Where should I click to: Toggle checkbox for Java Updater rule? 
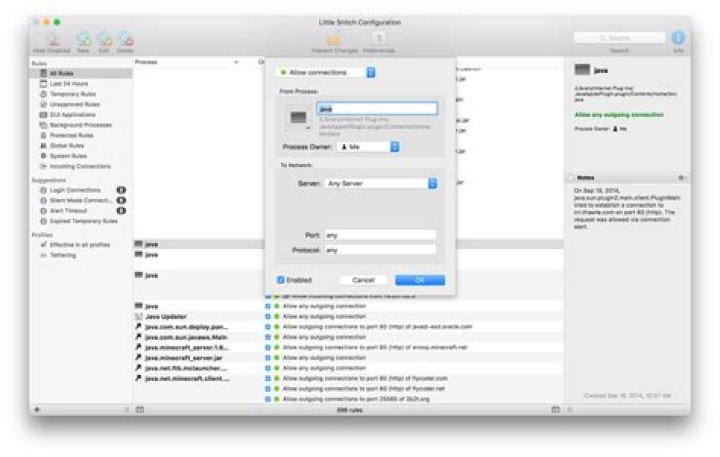[268, 316]
